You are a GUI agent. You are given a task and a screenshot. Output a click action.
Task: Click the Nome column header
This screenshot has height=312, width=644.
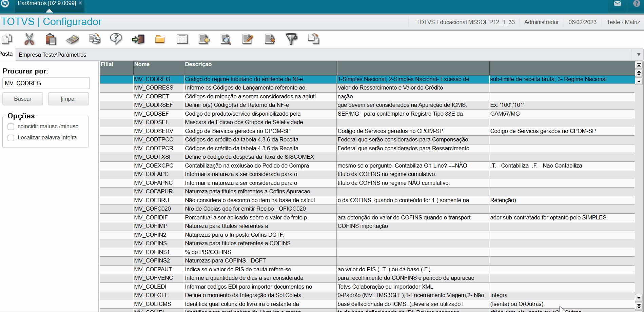pos(159,68)
